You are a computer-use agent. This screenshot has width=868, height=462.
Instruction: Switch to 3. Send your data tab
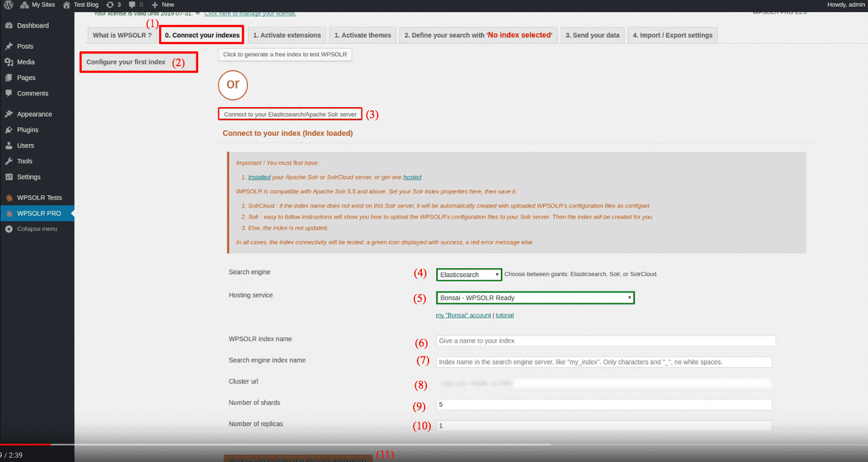592,35
